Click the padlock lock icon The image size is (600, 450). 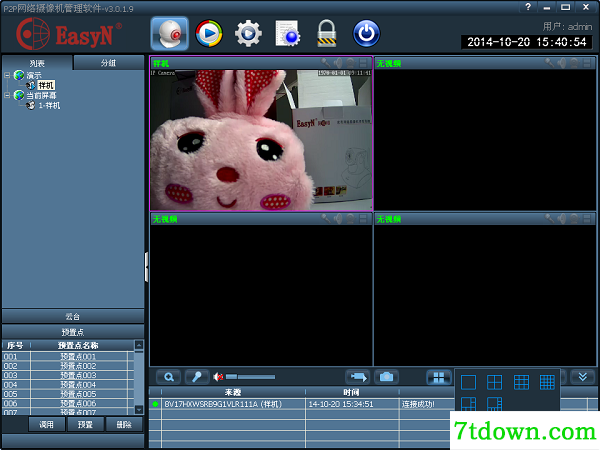pos(327,34)
